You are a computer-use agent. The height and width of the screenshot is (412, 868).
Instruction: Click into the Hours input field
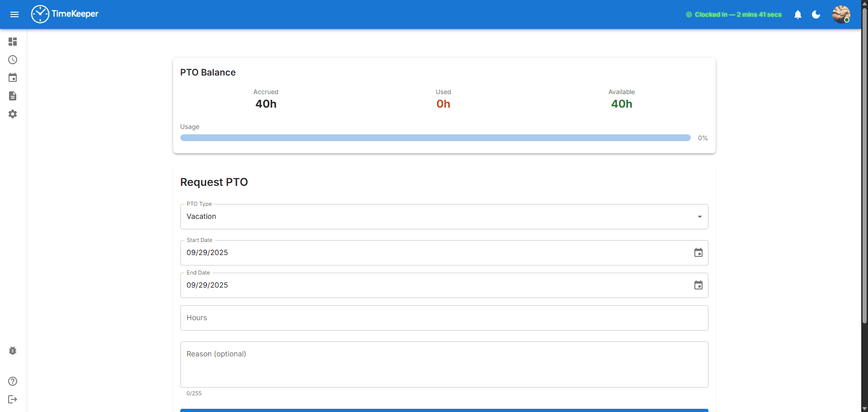[x=444, y=318]
